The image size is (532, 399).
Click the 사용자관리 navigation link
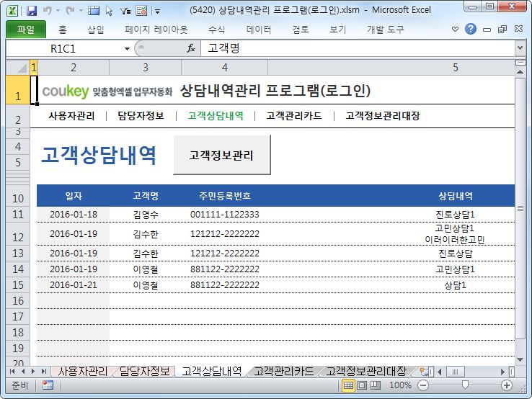click(x=71, y=116)
